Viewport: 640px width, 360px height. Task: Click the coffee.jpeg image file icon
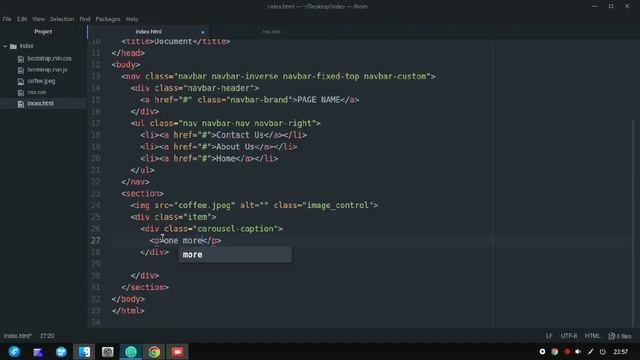(x=21, y=81)
